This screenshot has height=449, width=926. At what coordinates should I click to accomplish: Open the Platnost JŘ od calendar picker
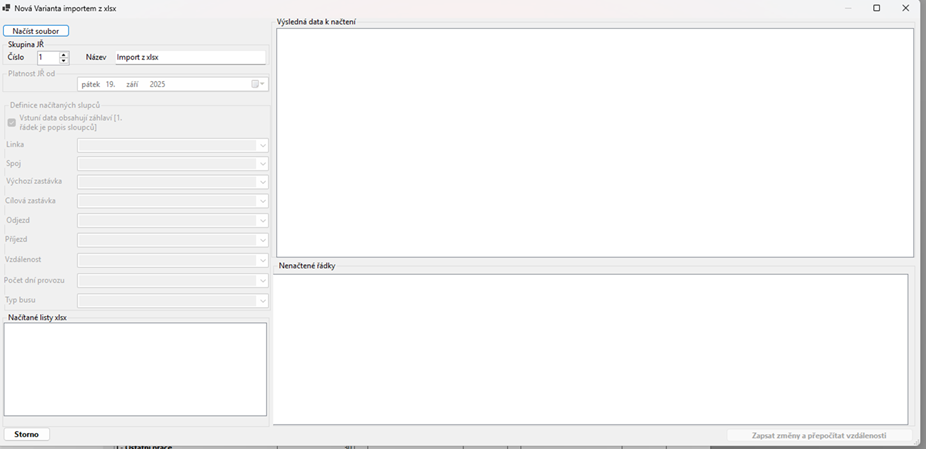point(258,85)
